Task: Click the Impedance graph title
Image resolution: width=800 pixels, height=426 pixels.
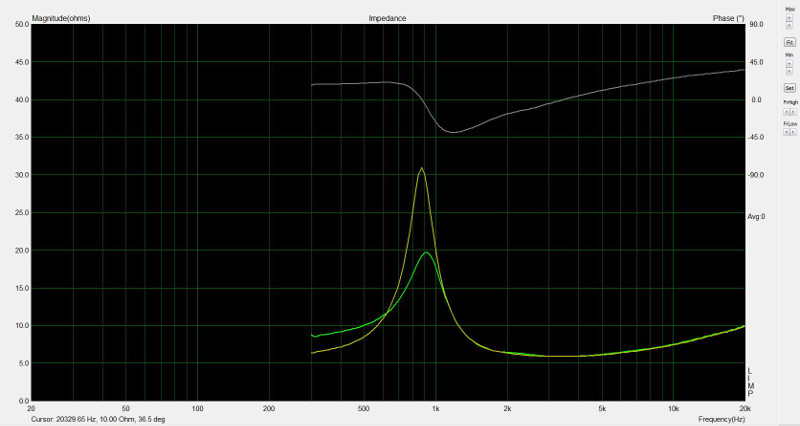Action: tap(387, 18)
